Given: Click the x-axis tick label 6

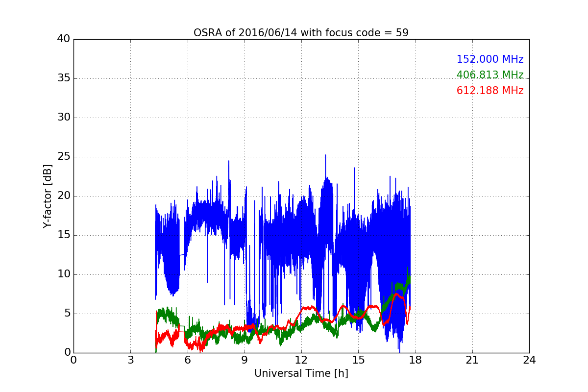Looking at the screenshot, I should [x=187, y=360].
